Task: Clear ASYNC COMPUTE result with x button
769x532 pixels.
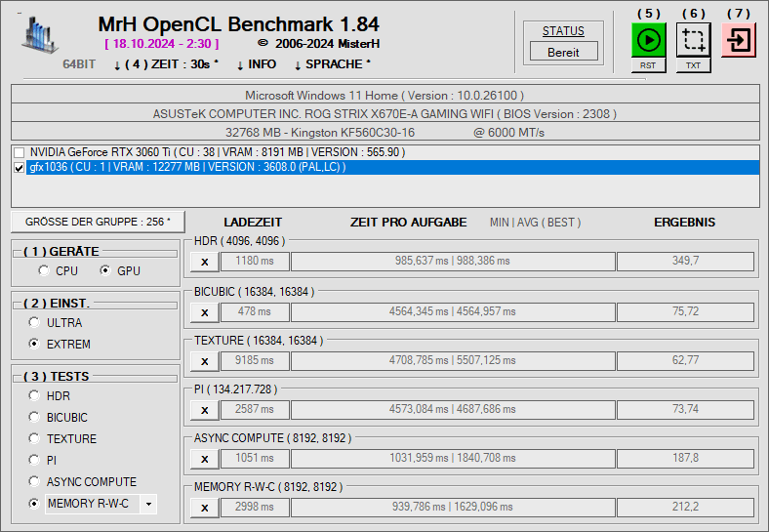Action: [205, 459]
